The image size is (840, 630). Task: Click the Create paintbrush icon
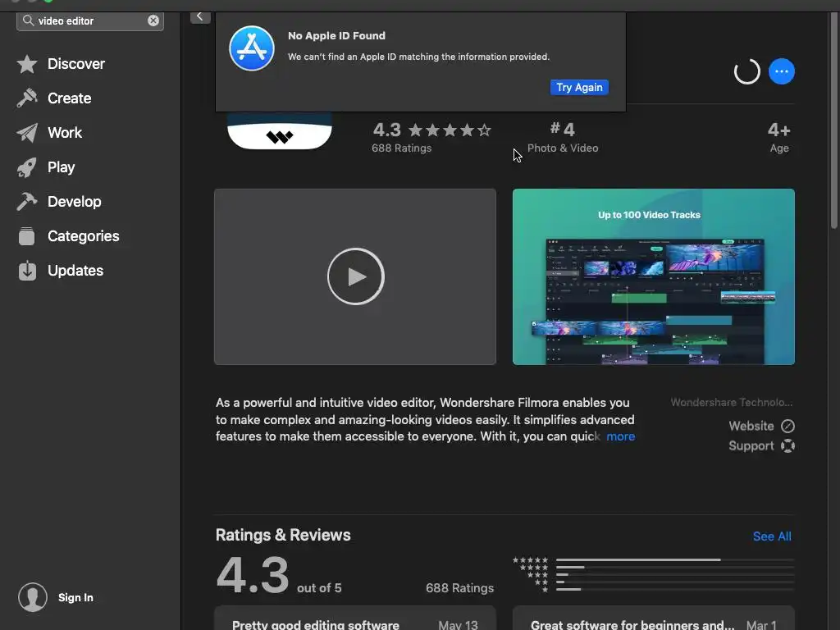(x=27, y=98)
